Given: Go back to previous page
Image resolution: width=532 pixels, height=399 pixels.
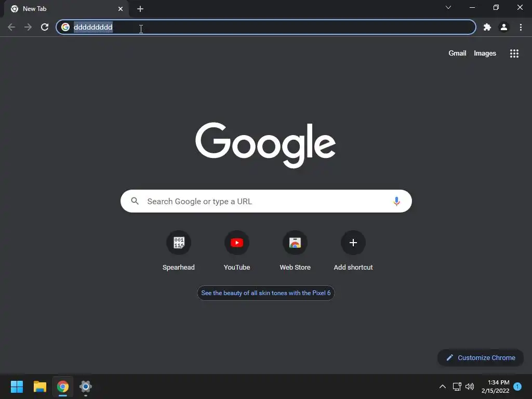Looking at the screenshot, I should [x=11, y=27].
